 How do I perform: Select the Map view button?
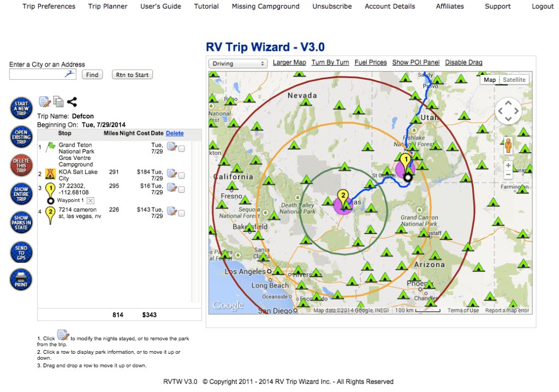coord(490,80)
